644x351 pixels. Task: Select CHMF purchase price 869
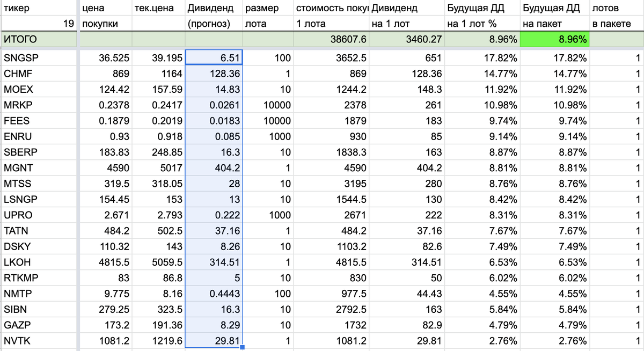105,74
